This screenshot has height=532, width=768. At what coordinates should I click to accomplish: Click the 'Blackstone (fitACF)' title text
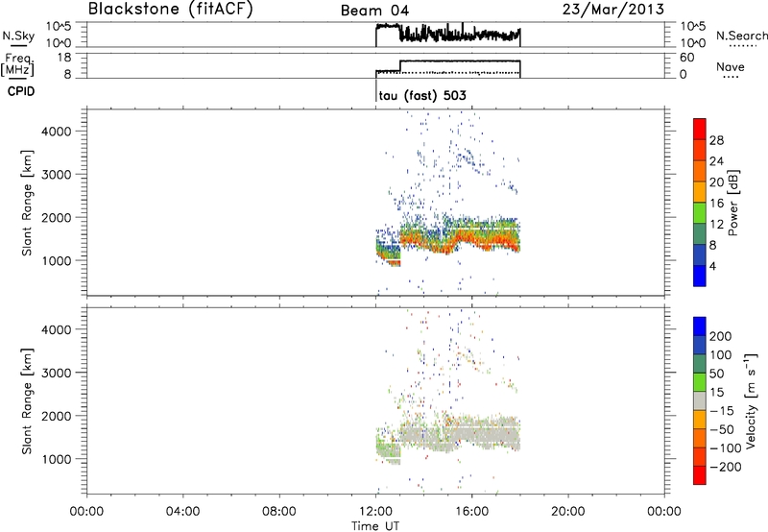tap(171, 9)
